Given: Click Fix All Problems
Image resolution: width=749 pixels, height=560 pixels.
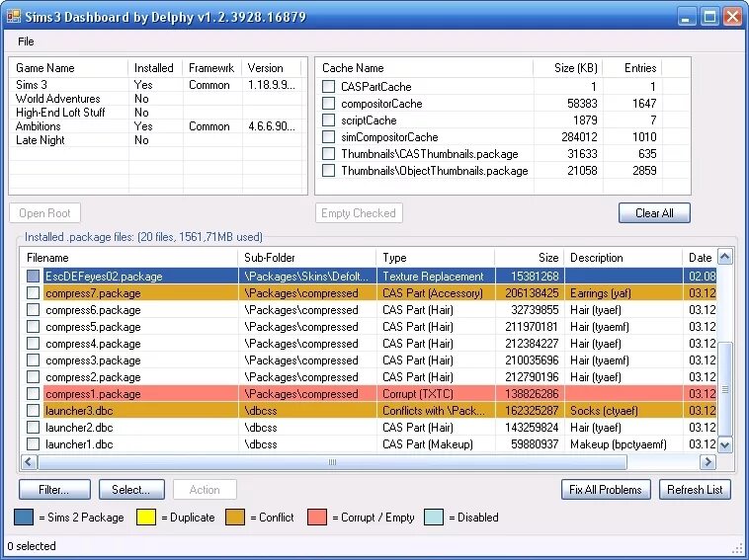Looking at the screenshot, I should tap(606, 489).
